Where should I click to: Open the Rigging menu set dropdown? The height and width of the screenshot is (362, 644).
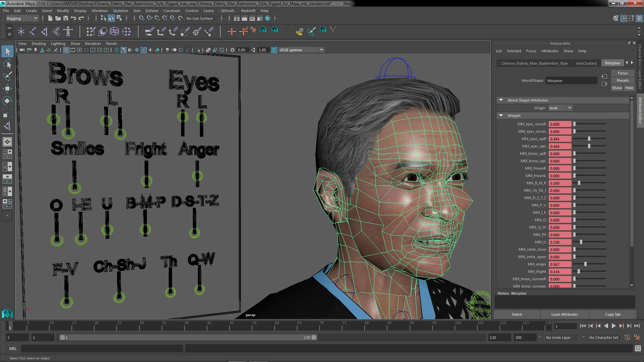[x=22, y=18]
